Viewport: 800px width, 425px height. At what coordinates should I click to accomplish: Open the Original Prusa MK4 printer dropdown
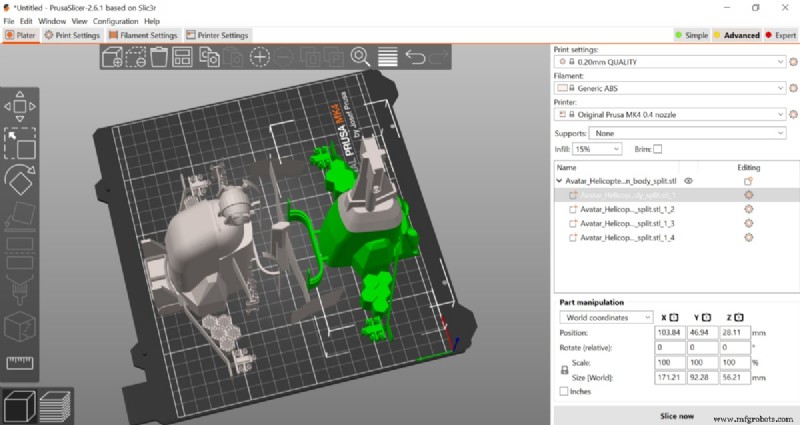click(670, 114)
